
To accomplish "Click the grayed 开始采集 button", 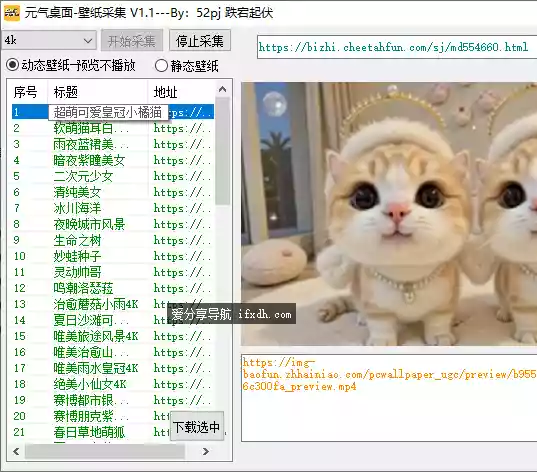I will [x=132, y=41].
